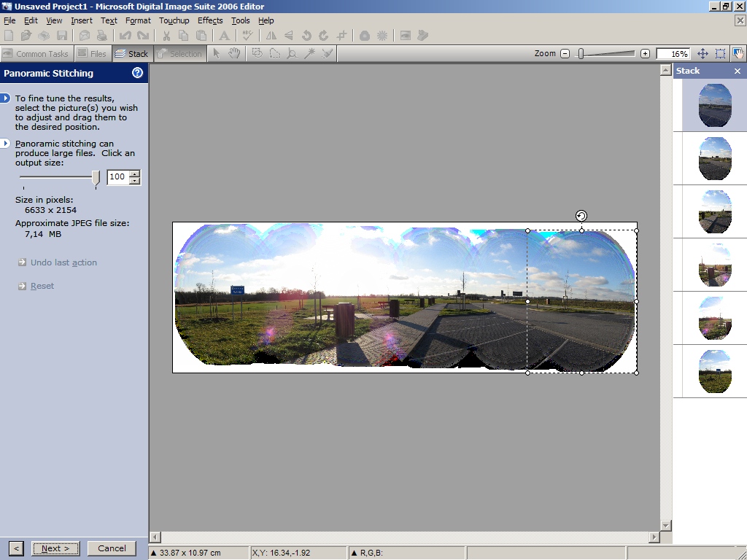Close the Stack panel with its X

[738, 71]
